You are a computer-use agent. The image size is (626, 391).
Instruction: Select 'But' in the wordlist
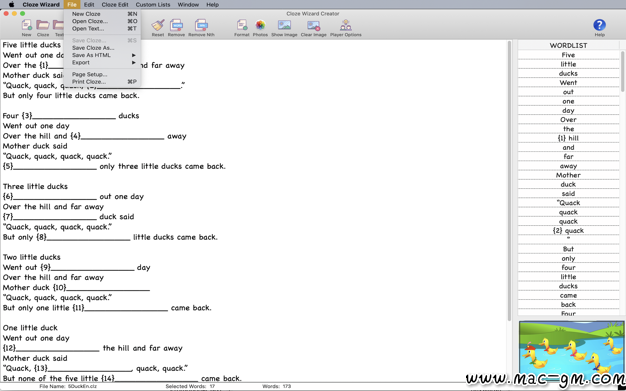[x=568, y=249]
